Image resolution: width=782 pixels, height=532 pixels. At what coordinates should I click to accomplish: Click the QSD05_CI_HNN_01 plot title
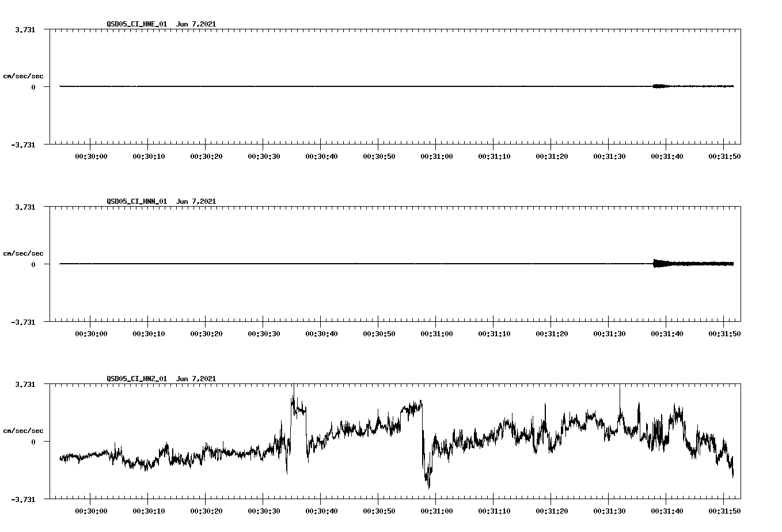coord(161,202)
